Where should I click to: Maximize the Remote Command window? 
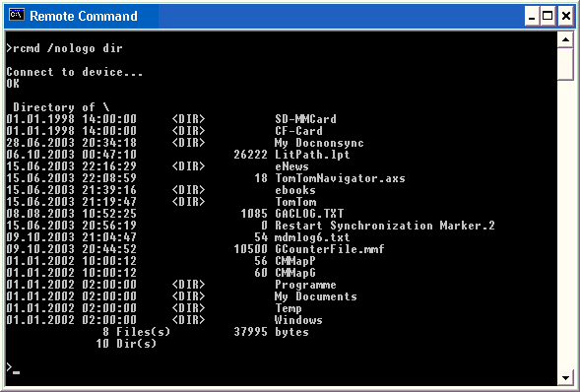pos(548,17)
